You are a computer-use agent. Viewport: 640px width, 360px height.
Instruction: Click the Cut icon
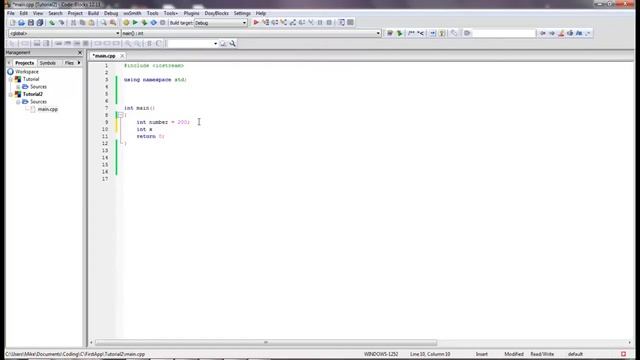(73, 23)
